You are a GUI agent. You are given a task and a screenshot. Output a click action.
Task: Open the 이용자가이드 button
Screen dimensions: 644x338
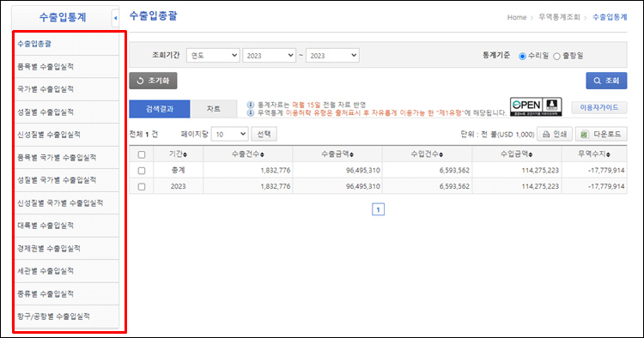[599, 107]
